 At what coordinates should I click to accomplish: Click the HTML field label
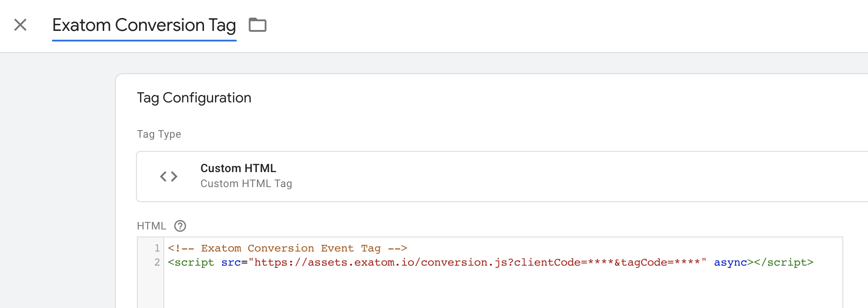pos(151,226)
